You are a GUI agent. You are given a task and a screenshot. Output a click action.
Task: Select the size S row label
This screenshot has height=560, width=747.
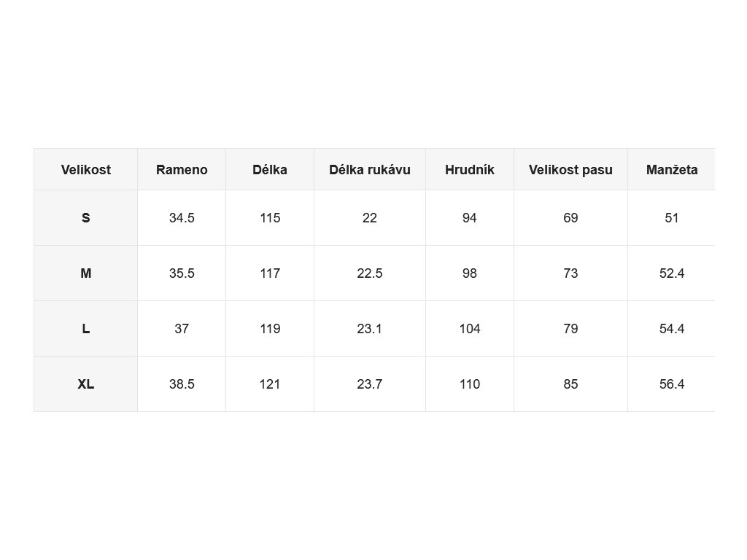[x=86, y=217]
